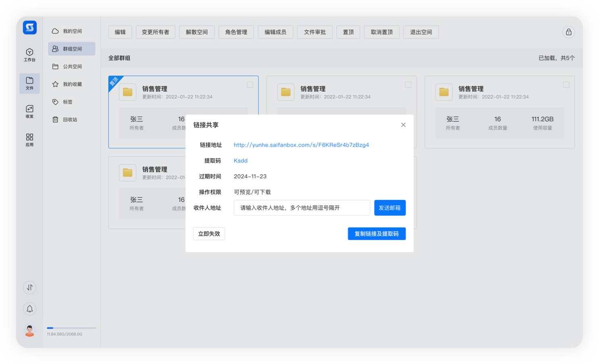Tick the checkbox on the pinned 销售管理 card
The image size is (599, 364).
250,85
